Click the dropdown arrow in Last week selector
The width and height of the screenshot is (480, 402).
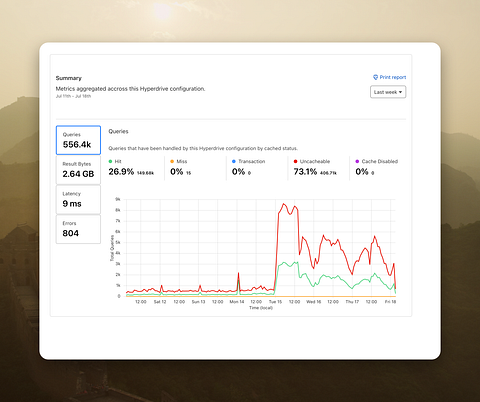pos(400,92)
